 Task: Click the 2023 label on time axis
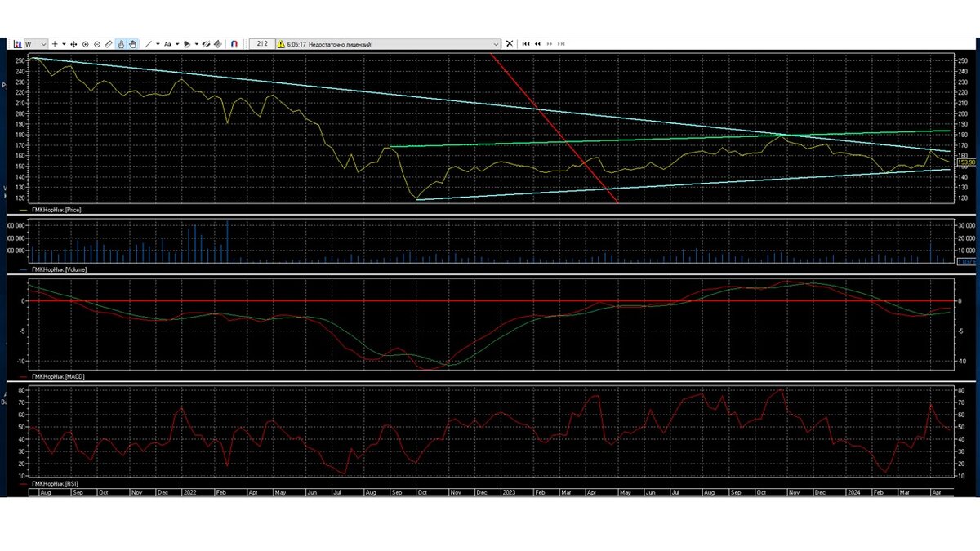(x=509, y=492)
